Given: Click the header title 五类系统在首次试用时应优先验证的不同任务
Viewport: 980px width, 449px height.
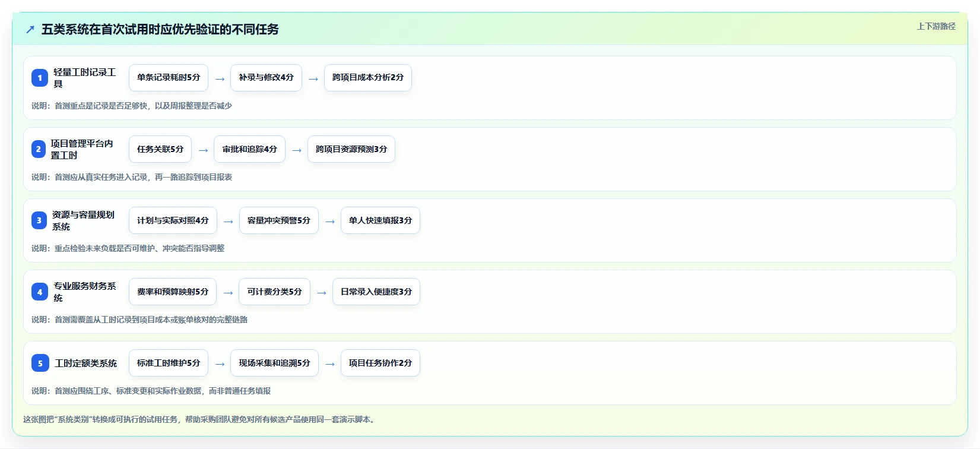Looking at the screenshot, I should 160,30.
